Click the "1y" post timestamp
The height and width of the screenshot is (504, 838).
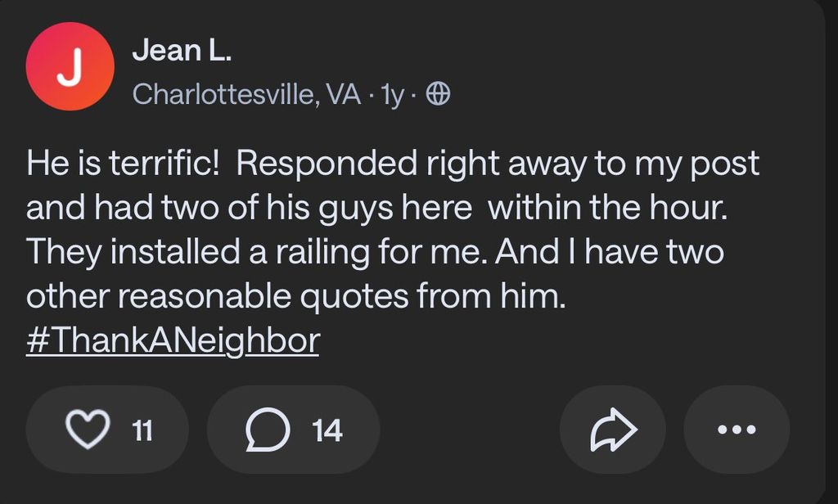(393, 96)
